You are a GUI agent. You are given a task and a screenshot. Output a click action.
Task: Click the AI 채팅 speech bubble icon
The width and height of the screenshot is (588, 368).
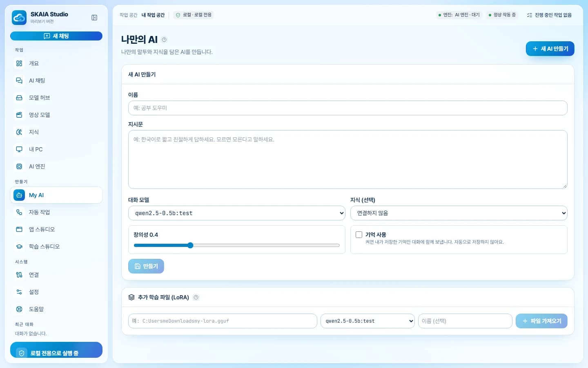[x=19, y=81]
